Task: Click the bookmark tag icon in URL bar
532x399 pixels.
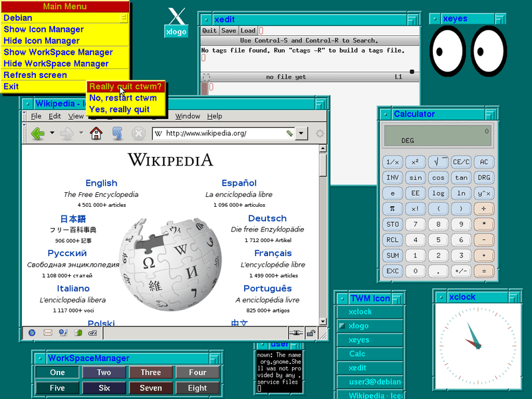Action: (x=289, y=134)
